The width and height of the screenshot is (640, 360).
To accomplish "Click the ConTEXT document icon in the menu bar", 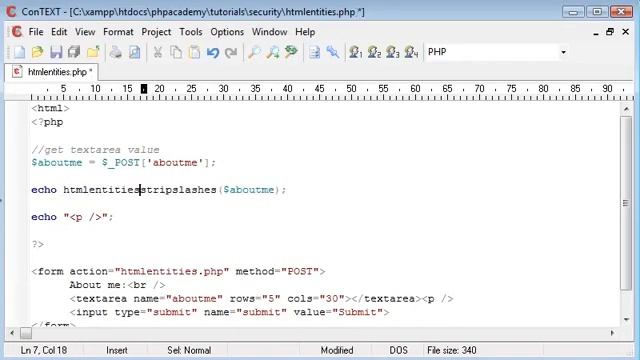I will [x=17, y=32].
